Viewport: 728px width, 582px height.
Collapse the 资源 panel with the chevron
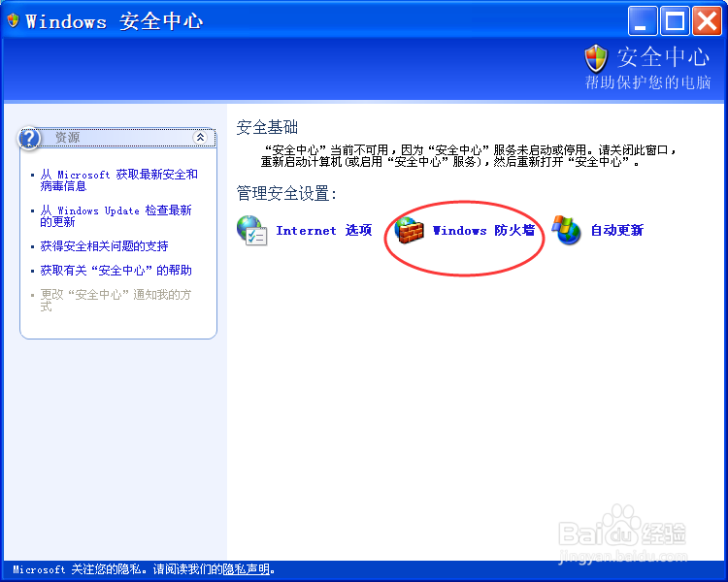tap(200, 137)
